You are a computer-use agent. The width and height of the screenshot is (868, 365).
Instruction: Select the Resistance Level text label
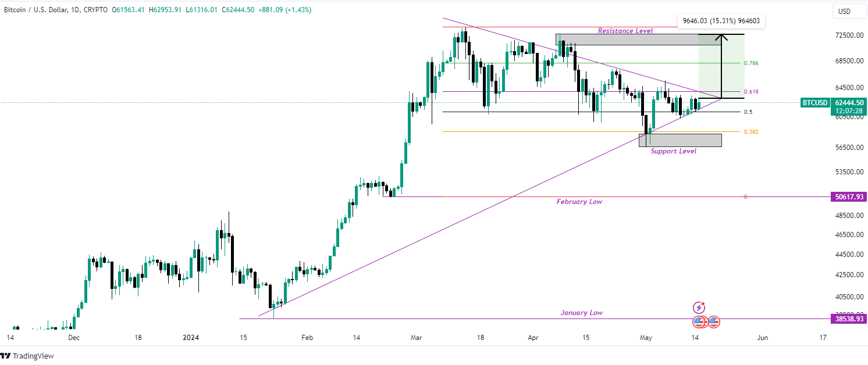coord(625,30)
